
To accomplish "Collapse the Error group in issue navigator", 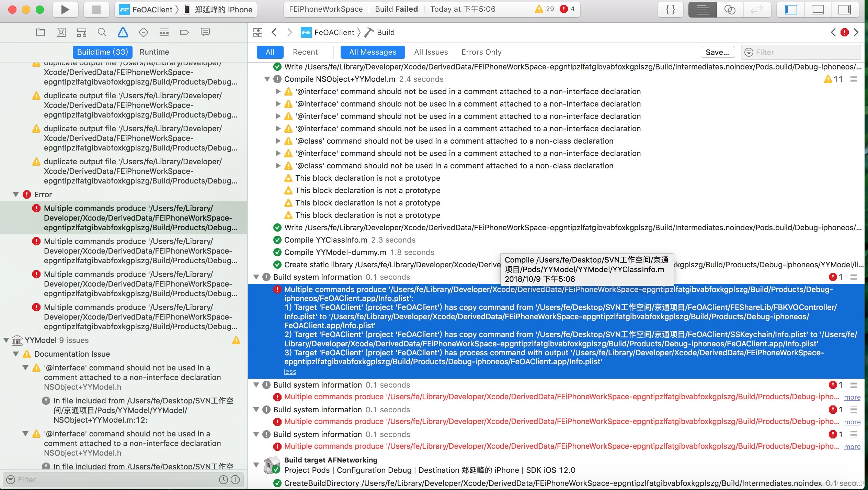I will coord(16,194).
